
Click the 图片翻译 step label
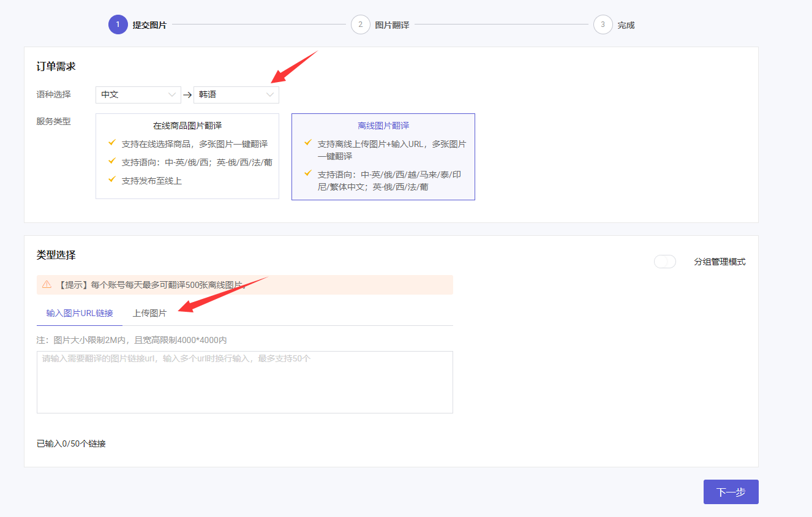pyautogui.click(x=392, y=25)
